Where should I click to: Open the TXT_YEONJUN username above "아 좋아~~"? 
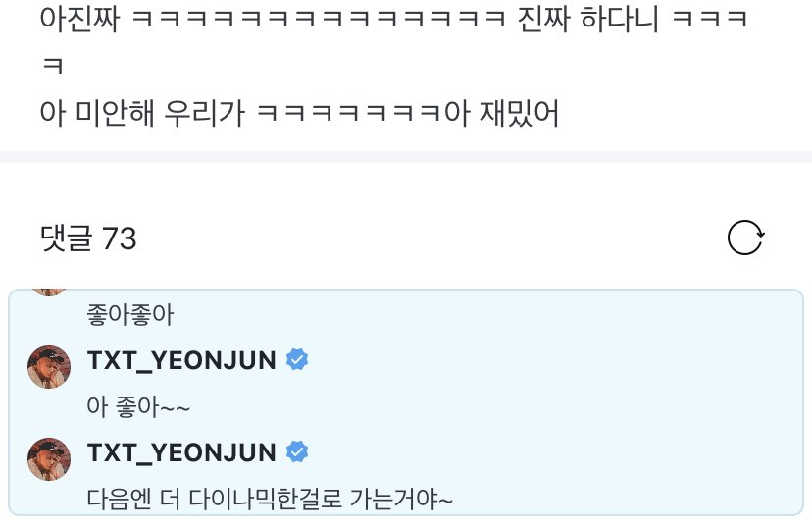pyautogui.click(x=181, y=360)
